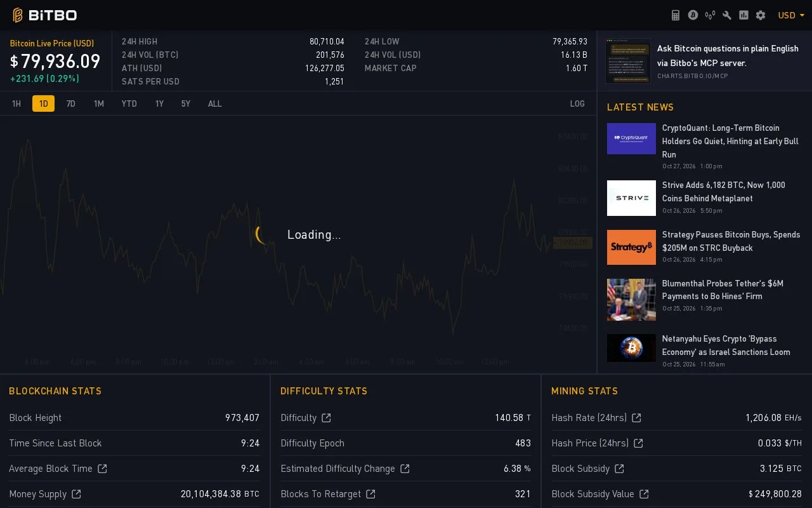Click the LATEST NEWS heading

click(x=640, y=107)
